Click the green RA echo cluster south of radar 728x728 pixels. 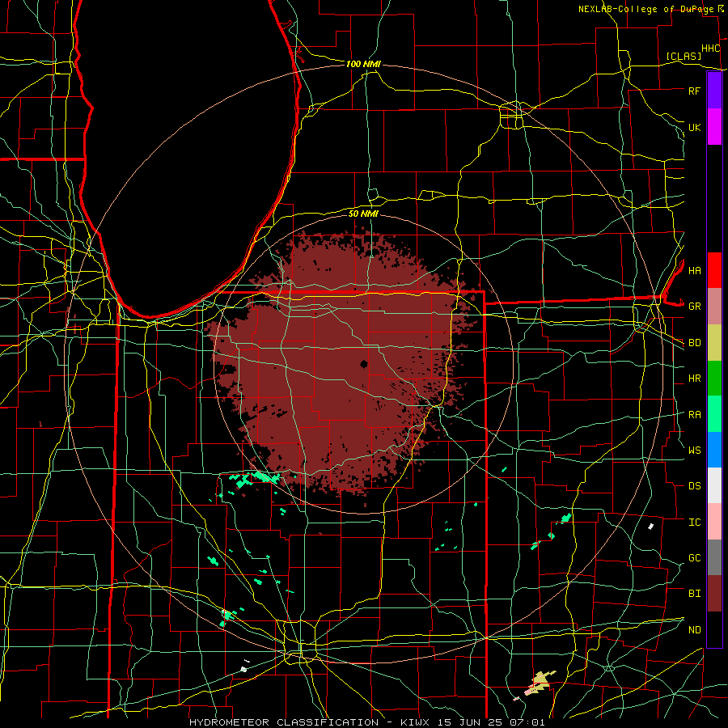coord(256,478)
